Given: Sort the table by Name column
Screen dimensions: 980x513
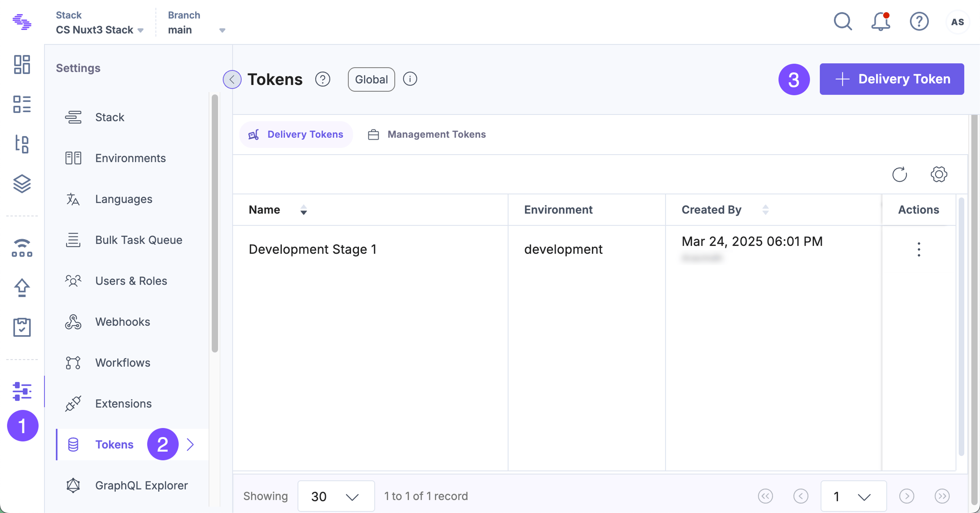Looking at the screenshot, I should [304, 210].
